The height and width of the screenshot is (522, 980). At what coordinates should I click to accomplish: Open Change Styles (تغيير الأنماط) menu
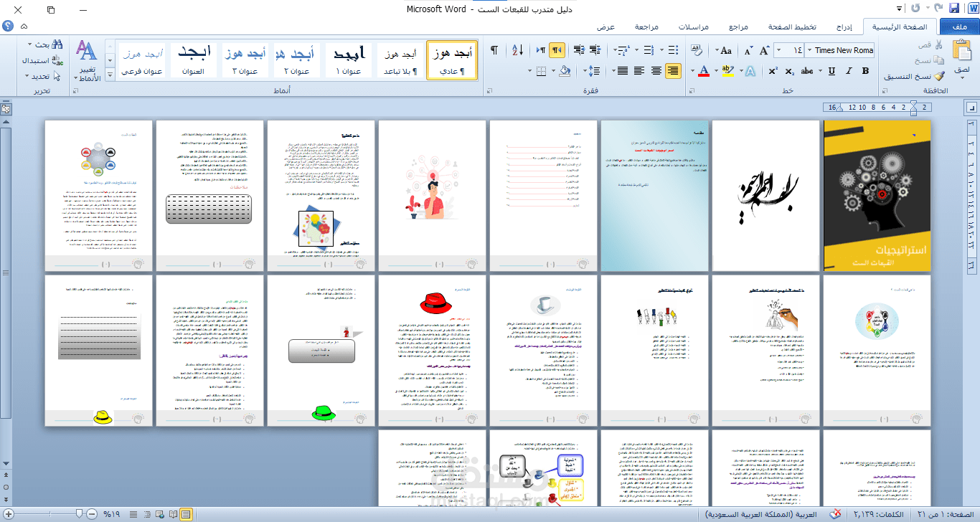[87, 61]
